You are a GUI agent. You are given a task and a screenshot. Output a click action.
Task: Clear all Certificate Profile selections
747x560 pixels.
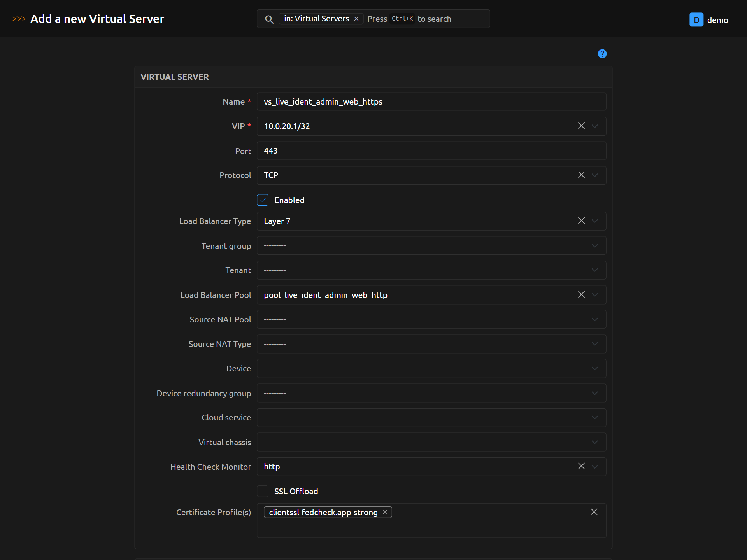tap(594, 512)
